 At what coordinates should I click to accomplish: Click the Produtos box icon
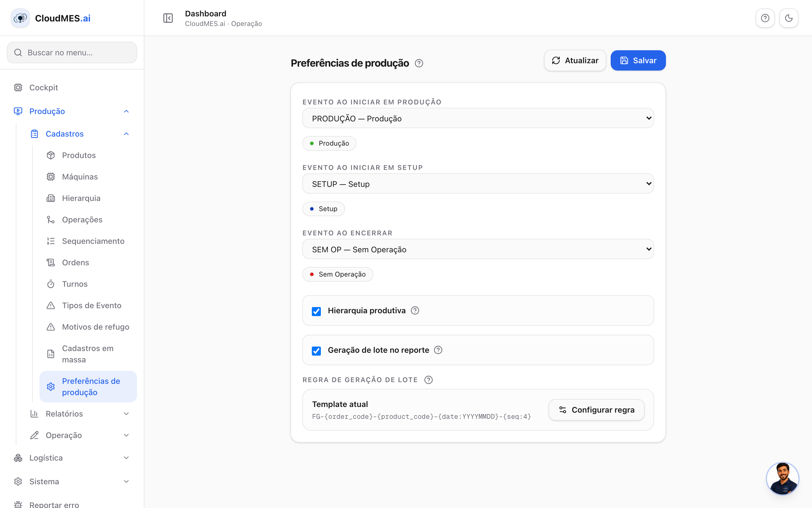[51, 155]
